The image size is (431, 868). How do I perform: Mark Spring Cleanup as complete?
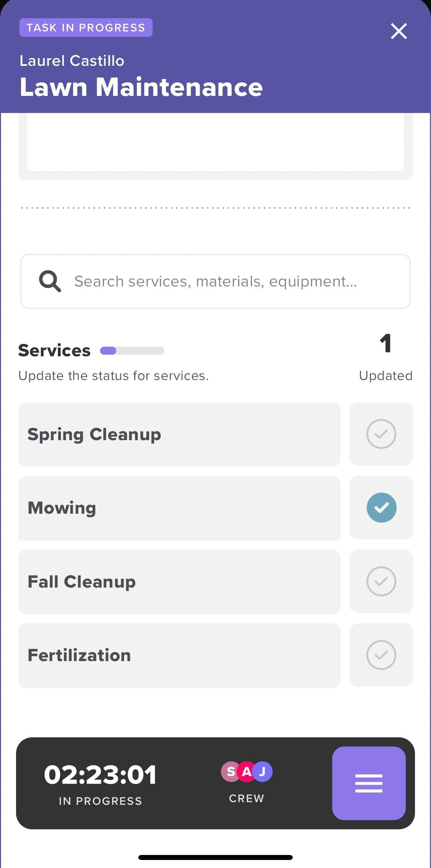381,434
